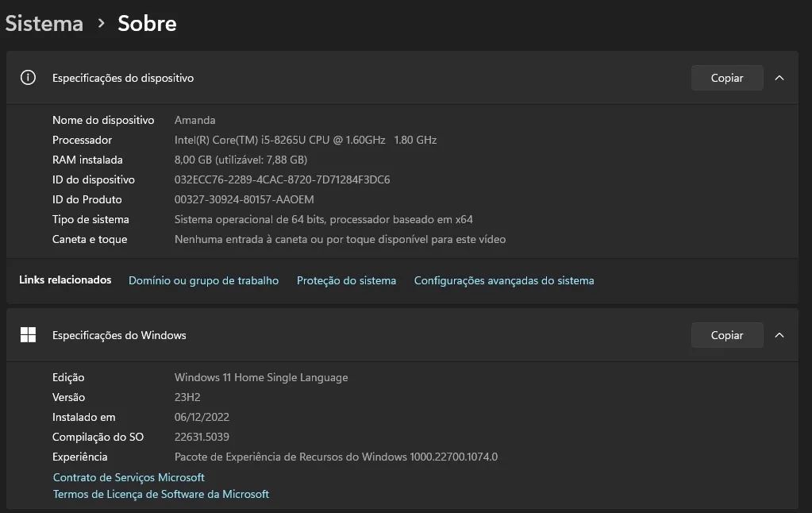Click the Especificações do Windows header title
The width and height of the screenshot is (812, 513).
[119, 335]
